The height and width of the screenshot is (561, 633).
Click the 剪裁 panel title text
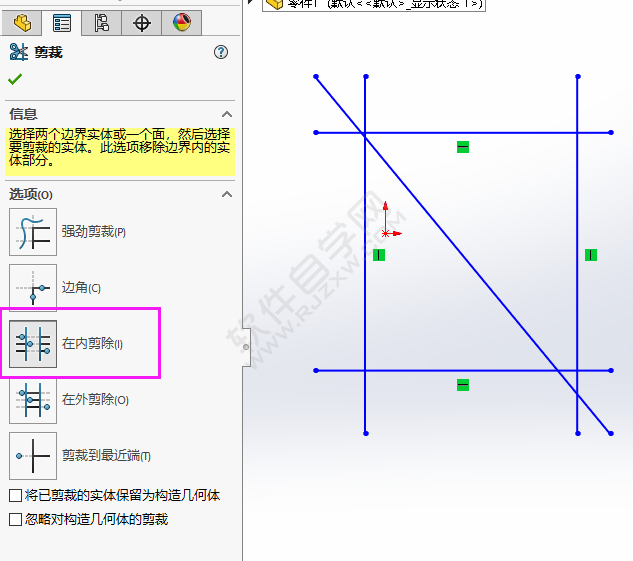pos(48,52)
